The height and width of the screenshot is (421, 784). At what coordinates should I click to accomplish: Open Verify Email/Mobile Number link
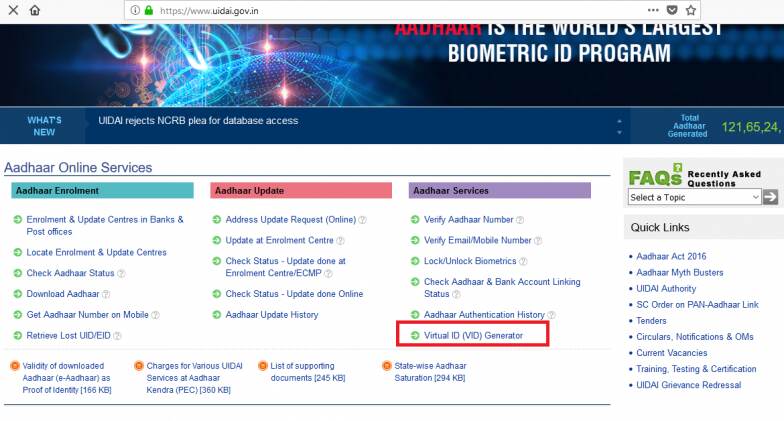tap(478, 240)
